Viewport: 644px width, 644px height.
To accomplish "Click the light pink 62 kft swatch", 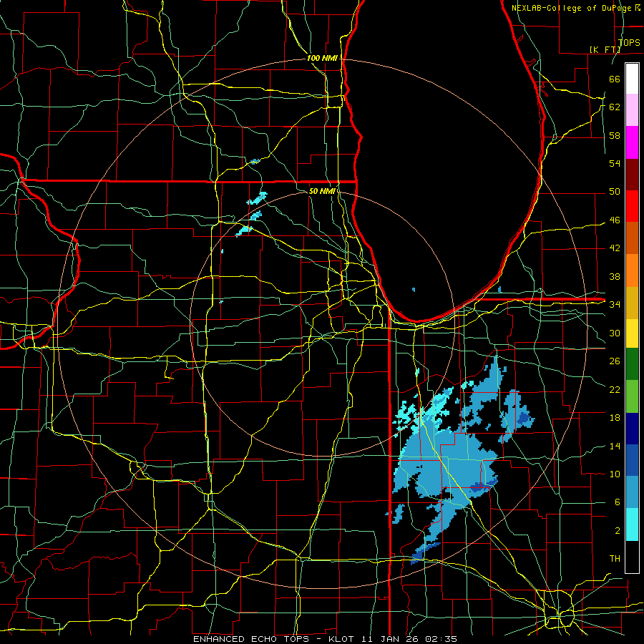I will coord(632,110).
